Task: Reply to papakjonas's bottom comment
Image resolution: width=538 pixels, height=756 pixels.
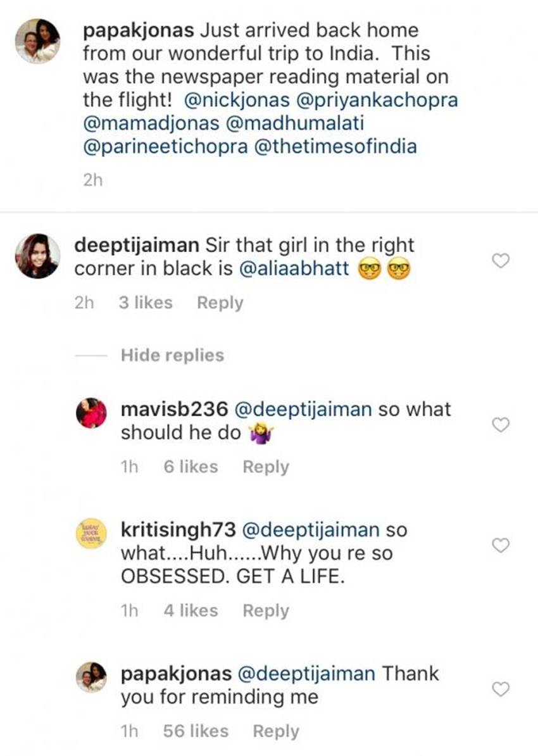Action: (276, 731)
